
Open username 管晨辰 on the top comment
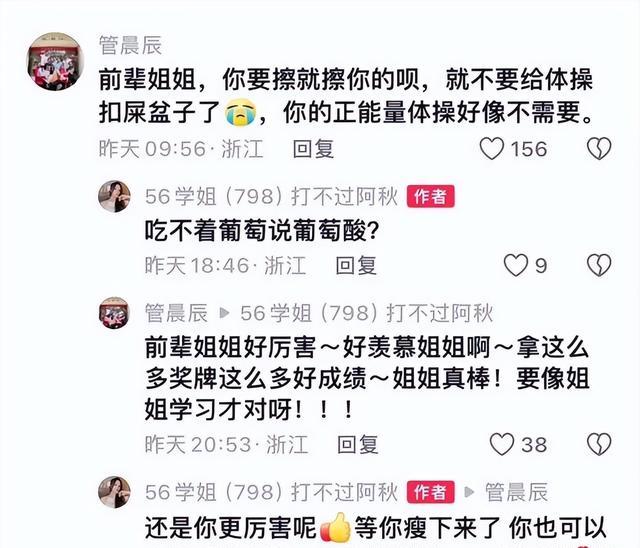coord(131,45)
